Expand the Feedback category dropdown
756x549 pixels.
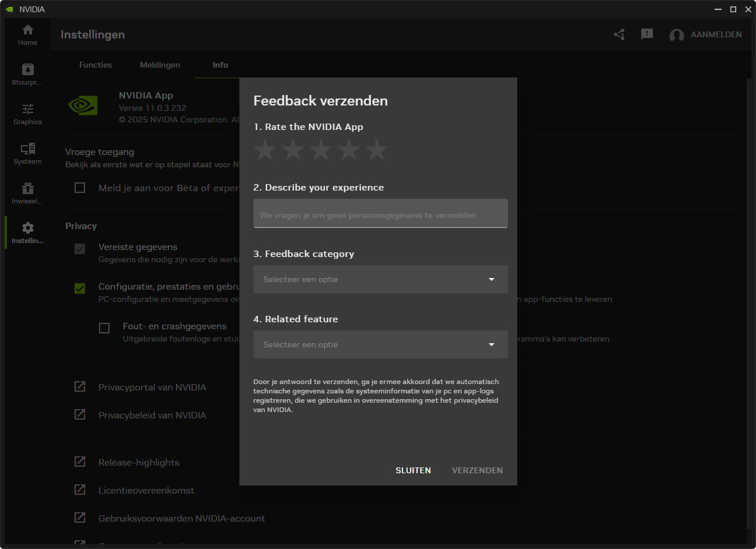tap(380, 279)
